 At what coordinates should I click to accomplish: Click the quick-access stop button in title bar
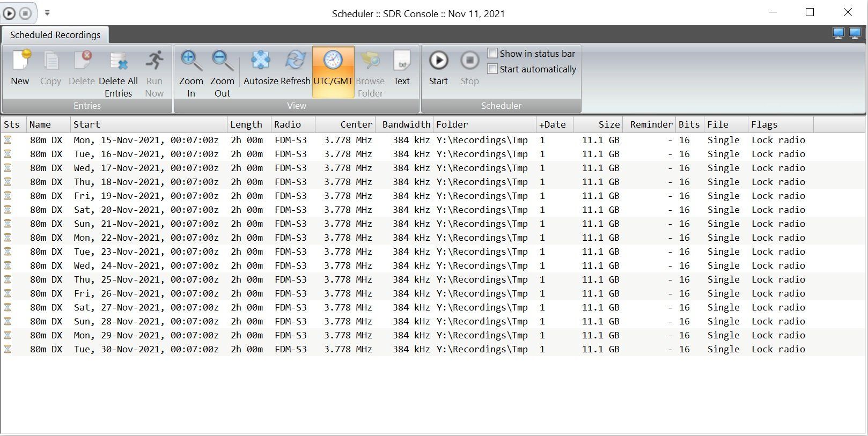(25, 13)
